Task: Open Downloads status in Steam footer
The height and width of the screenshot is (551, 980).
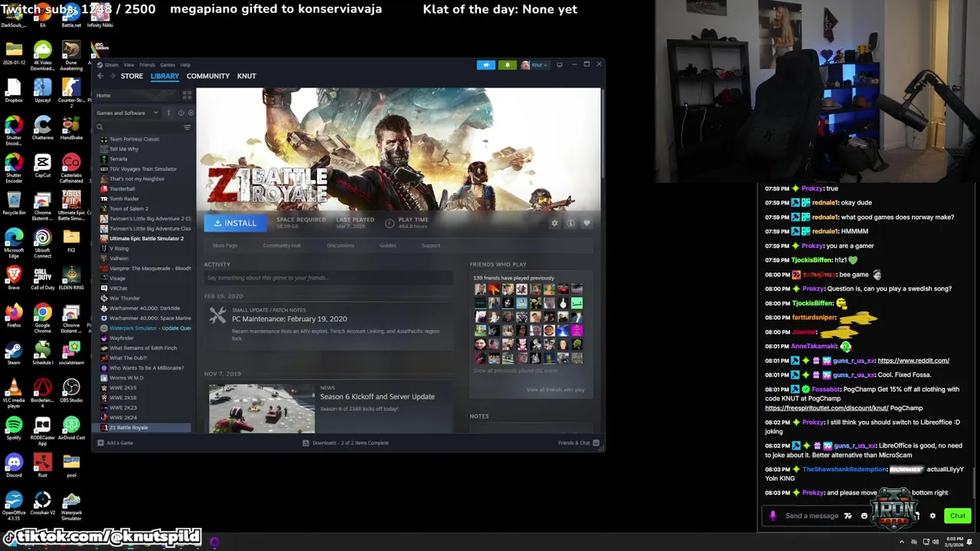Action: tap(345, 443)
